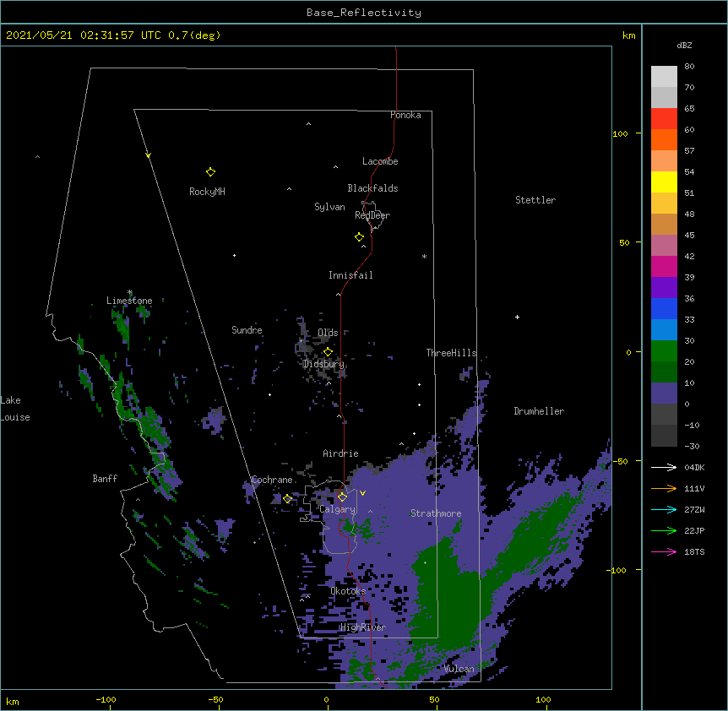
Task: Click the bright green swatch below 30 dBZ
Action: (x=664, y=351)
